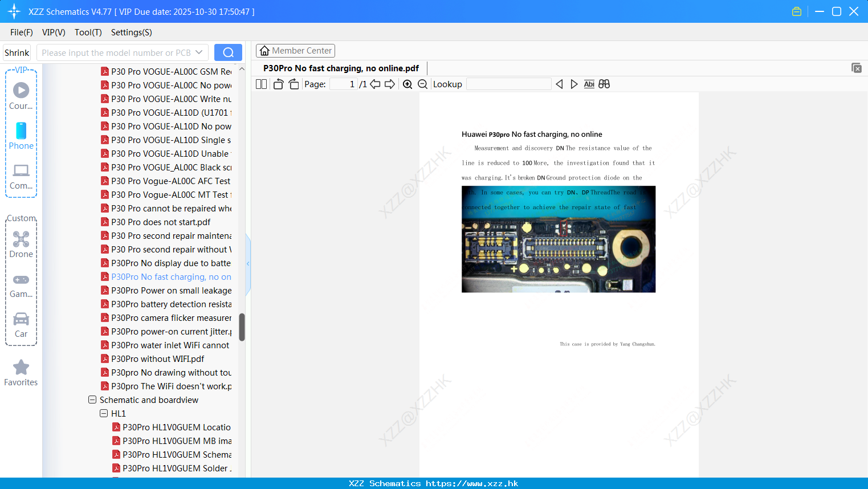Open the Car category
Viewport: 868px width, 489px height.
(21, 325)
